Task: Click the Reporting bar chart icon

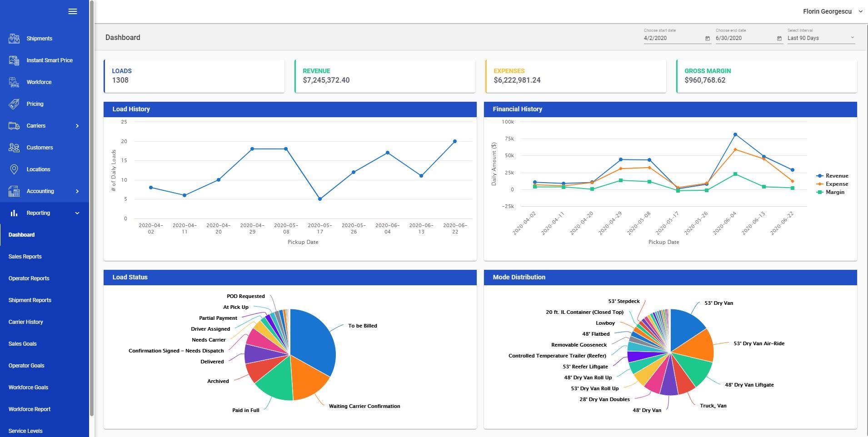Action: 14,213
